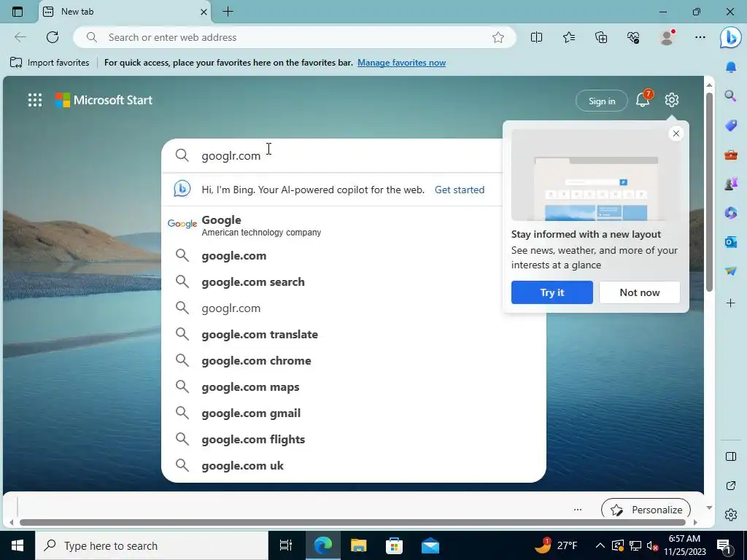This screenshot has height=560, width=747.
Task: Select the New tab browser tab
Action: [125, 12]
